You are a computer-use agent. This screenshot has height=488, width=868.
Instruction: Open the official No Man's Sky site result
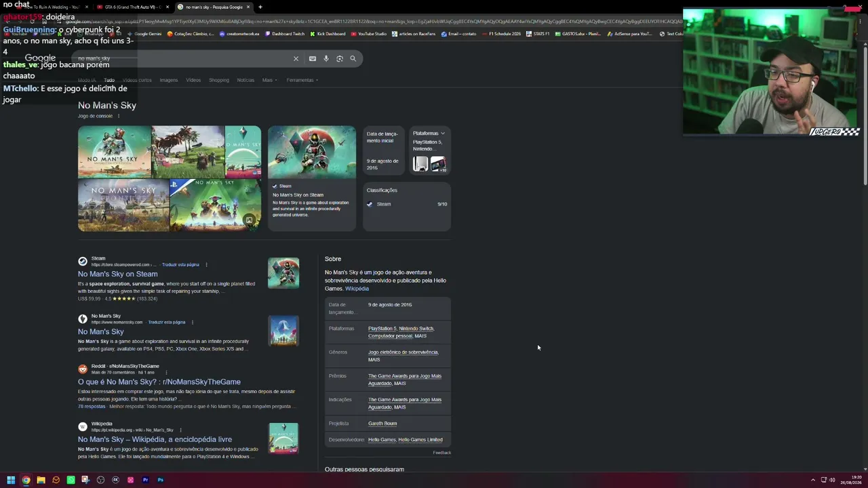click(x=101, y=332)
